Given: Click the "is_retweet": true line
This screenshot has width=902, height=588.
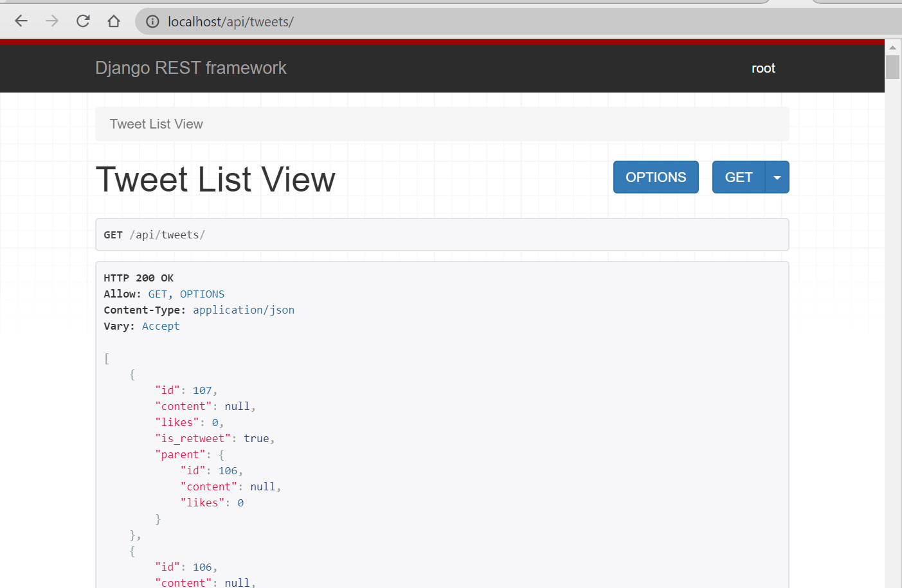Looking at the screenshot, I should point(215,438).
